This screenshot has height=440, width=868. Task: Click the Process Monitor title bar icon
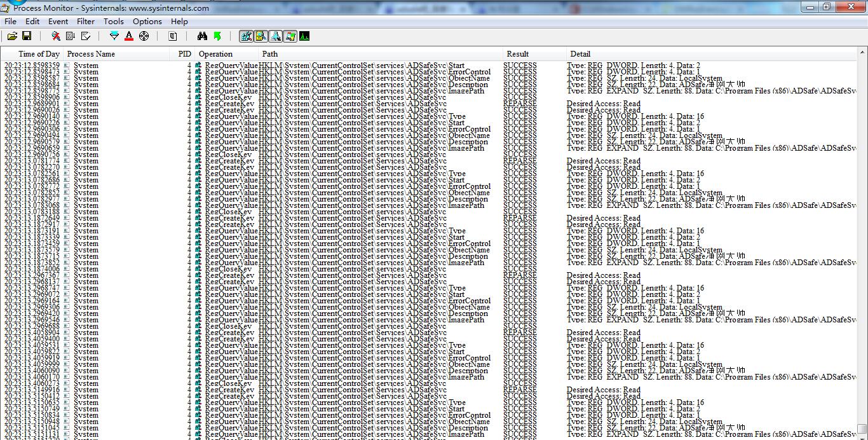(5, 7)
